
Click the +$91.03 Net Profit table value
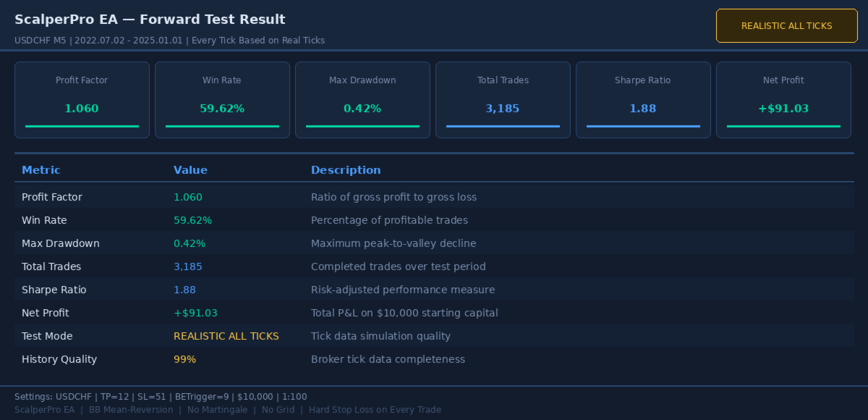click(195, 313)
